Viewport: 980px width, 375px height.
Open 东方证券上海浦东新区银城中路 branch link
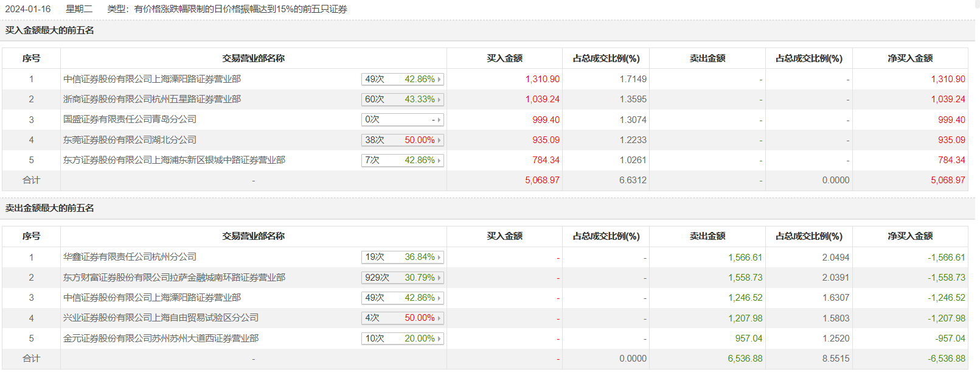[174, 160]
